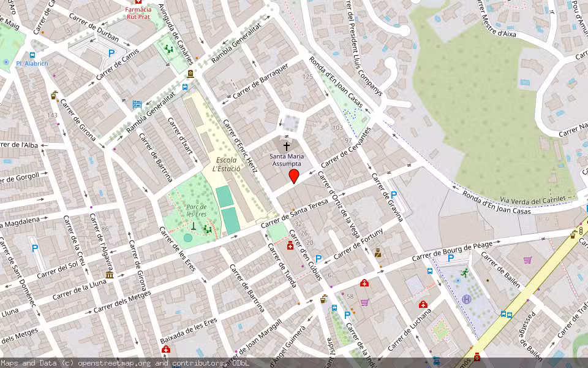Image resolution: width=588 pixels, height=368 pixels.
Task: Click the Carrer d'Ixart street label
Action: click(180, 136)
